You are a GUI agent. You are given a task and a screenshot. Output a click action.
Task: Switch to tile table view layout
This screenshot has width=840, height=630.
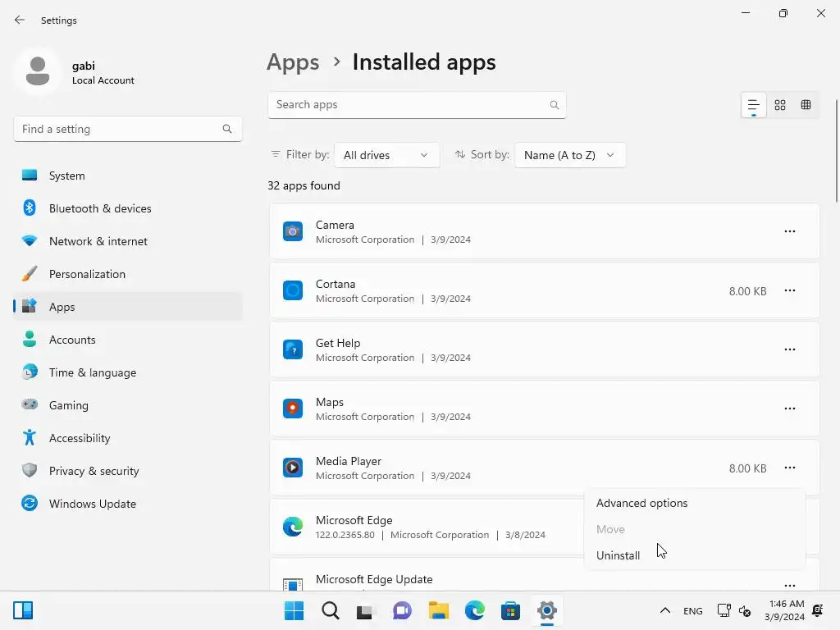806,105
